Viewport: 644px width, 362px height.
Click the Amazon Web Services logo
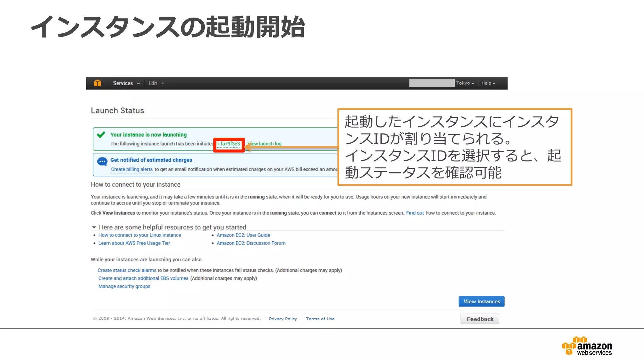coord(587,346)
